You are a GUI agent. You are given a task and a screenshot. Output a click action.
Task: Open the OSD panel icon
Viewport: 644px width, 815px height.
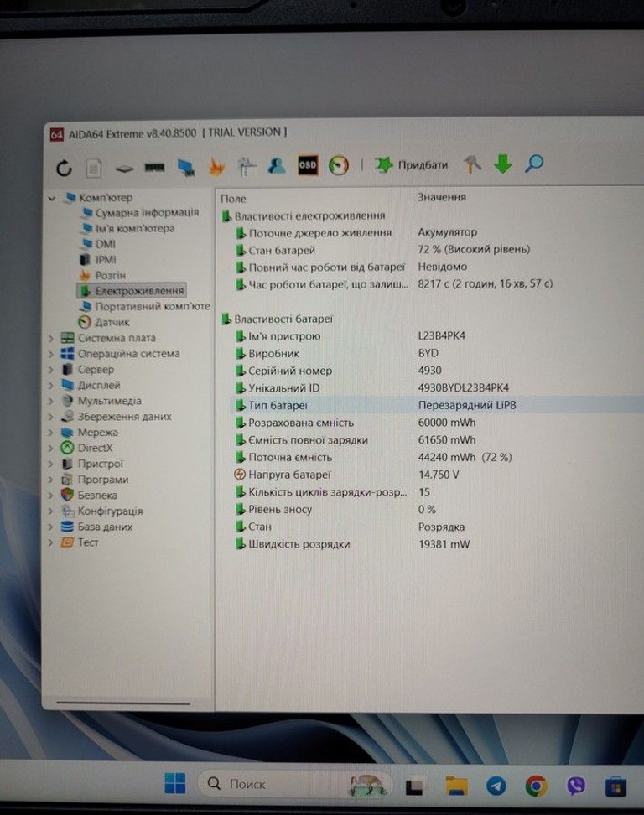(x=307, y=165)
